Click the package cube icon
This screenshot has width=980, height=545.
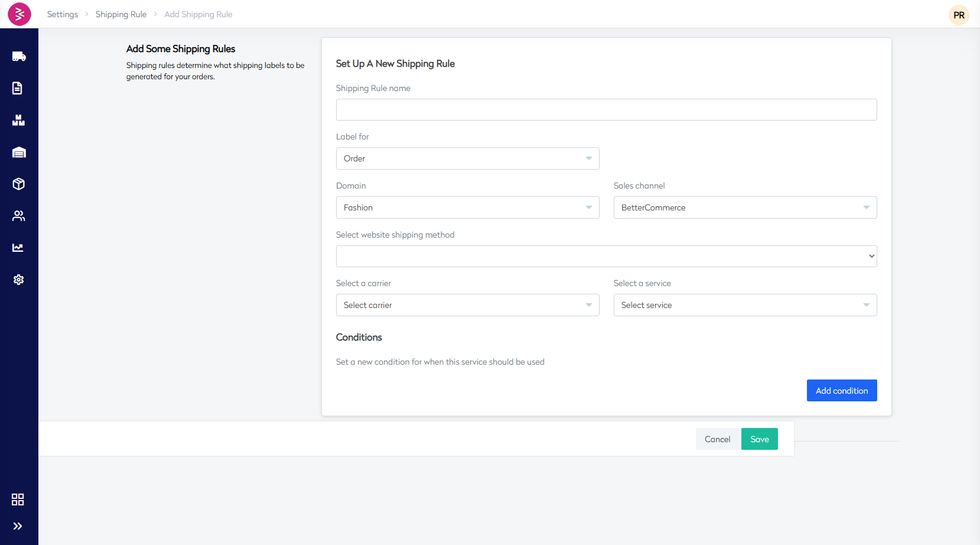tap(19, 184)
